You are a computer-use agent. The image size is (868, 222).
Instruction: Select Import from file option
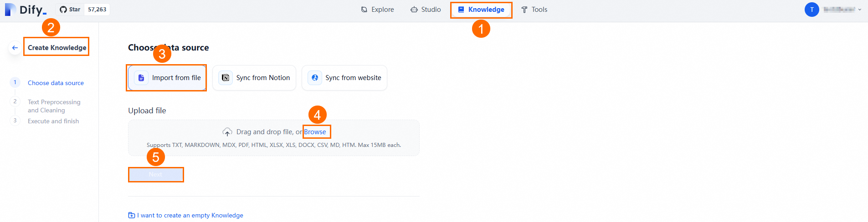(x=167, y=78)
